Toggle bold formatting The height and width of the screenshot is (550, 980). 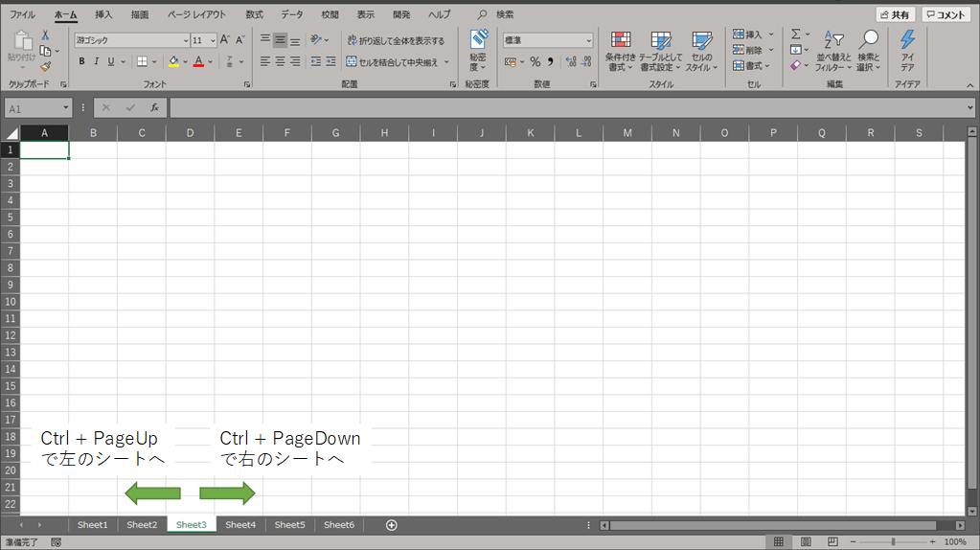pyautogui.click(x=81, y=61)
